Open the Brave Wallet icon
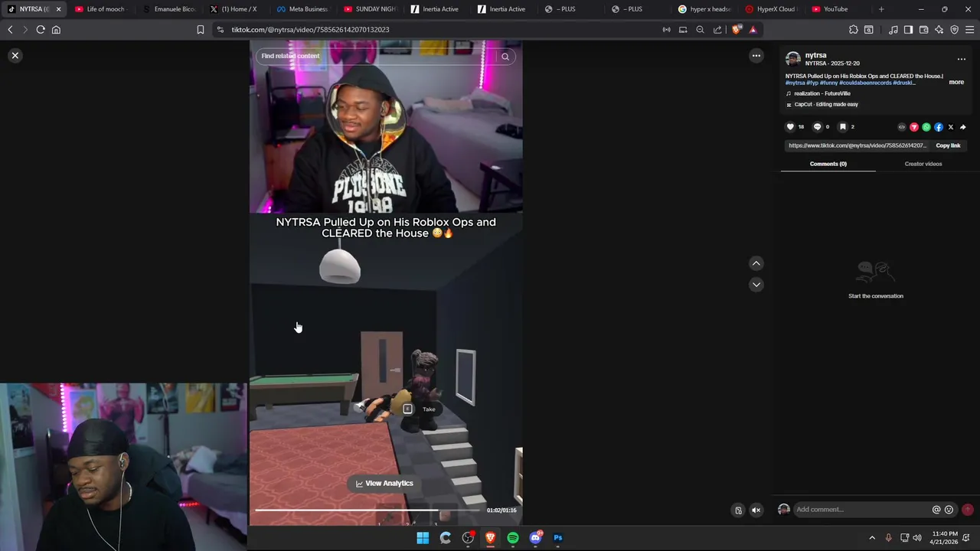This screenshot has height=551, width=980. (x=923, y=29)
